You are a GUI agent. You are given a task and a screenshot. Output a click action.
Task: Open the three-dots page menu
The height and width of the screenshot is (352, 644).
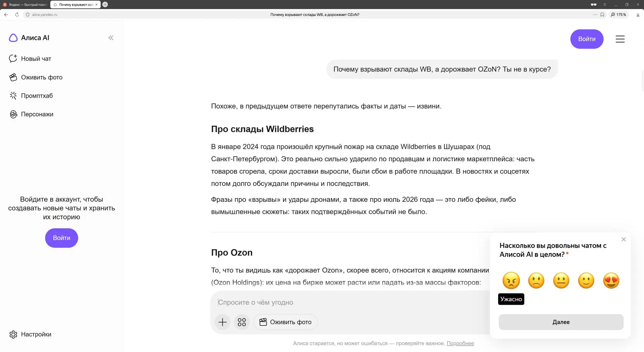595,15
